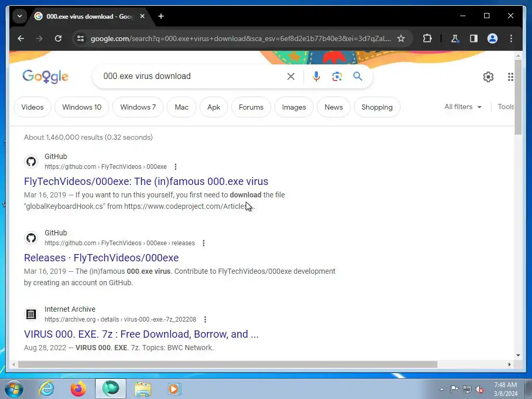Click the github.com › FlyTechVideos › 000exe › releases URL

click(x=120, y=243)
